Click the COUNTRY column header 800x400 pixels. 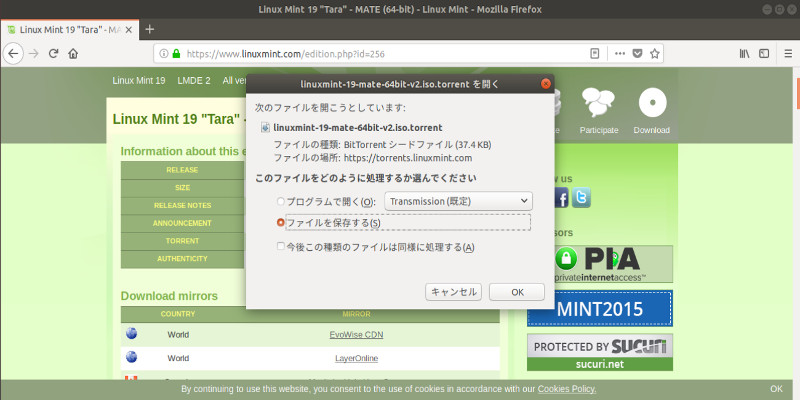178,314
